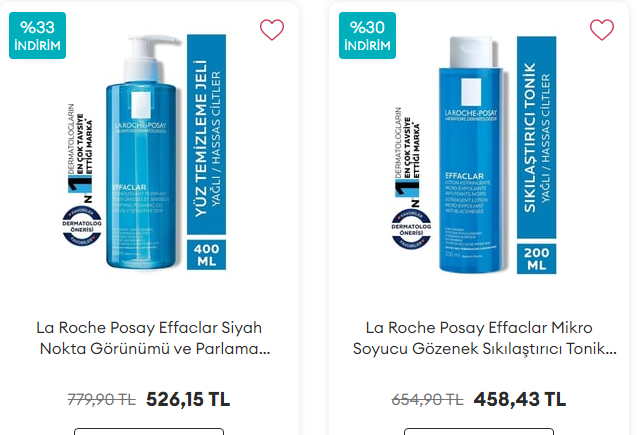Click the Yüz Temizleme Jeli banner

coord(206,134)
